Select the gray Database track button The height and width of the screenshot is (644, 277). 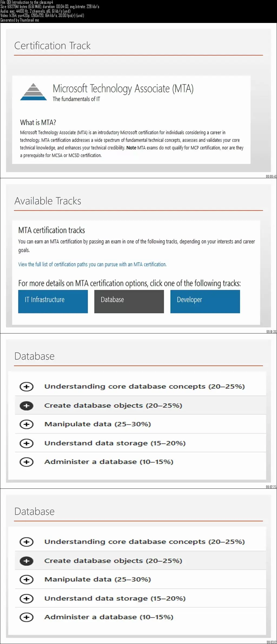pyautogui.click(x=129, y=301)
